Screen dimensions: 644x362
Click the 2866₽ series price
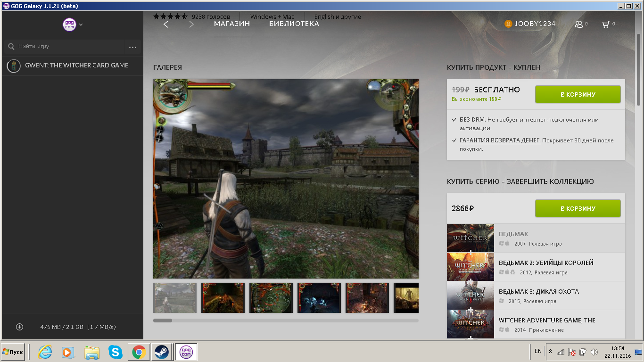coord(462,208)
